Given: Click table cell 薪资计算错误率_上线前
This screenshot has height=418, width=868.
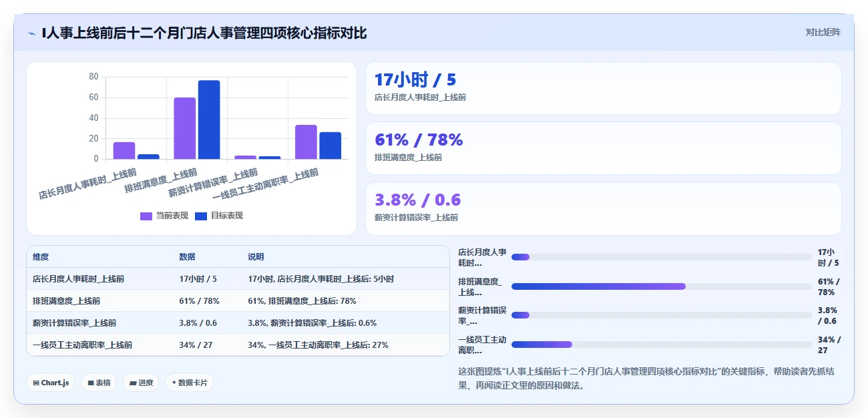Looking at the screenshot, I should point(75,323).
